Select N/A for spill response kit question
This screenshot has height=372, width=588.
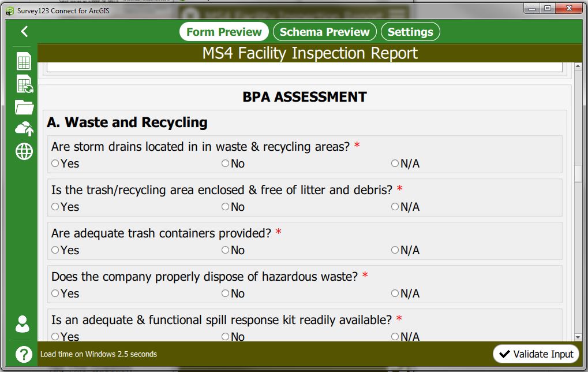395,336
